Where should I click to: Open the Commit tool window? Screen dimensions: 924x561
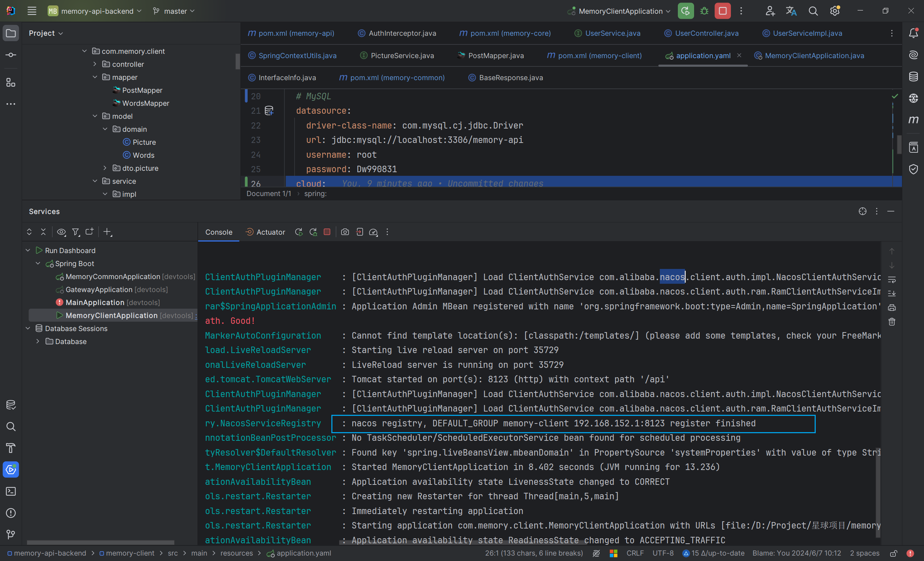tap(11, 55)
